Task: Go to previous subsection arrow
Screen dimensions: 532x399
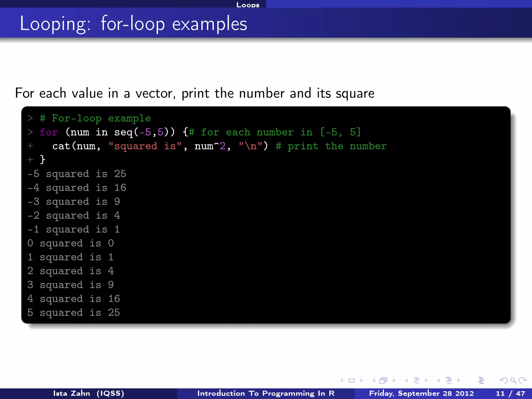Action: click(406, 381)
